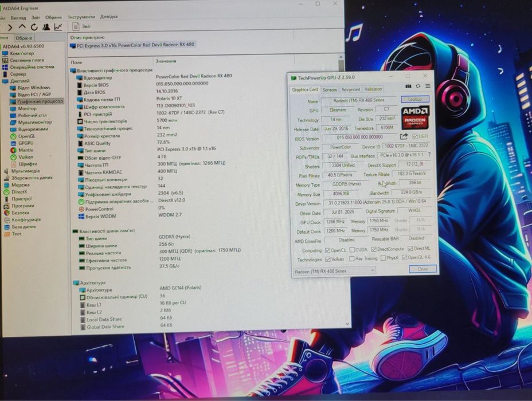This screenshot has width=532, height=401.
Task: Switch to the Validation tab in GPU-Z
Action: pyautogui.click(x=373, y=89)
